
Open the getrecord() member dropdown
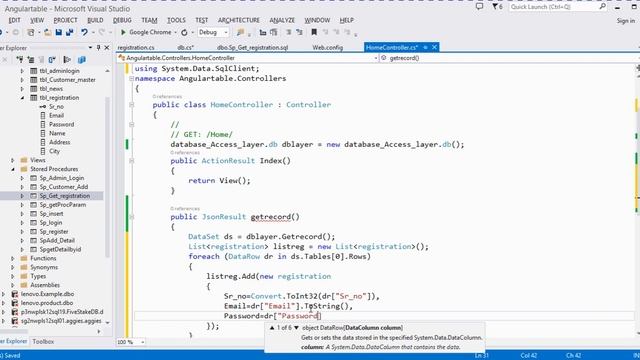click(x=510, y=58)
